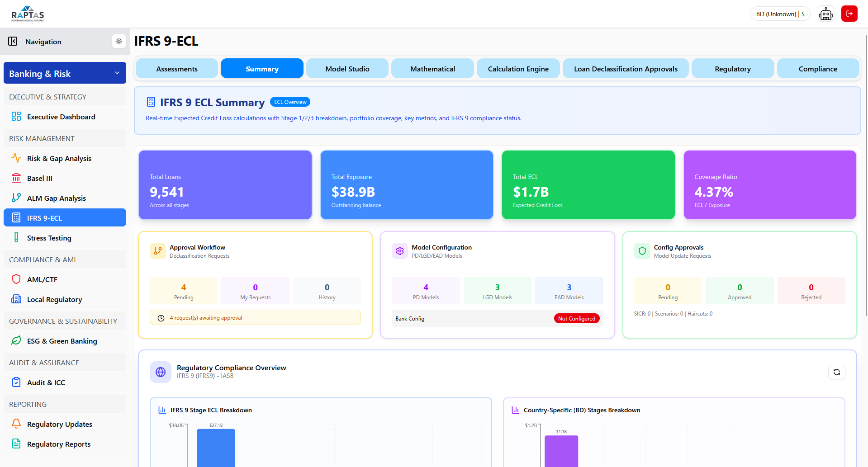
Task: Open the Calculation Engine tab
Action: click(x=518, y=69)
